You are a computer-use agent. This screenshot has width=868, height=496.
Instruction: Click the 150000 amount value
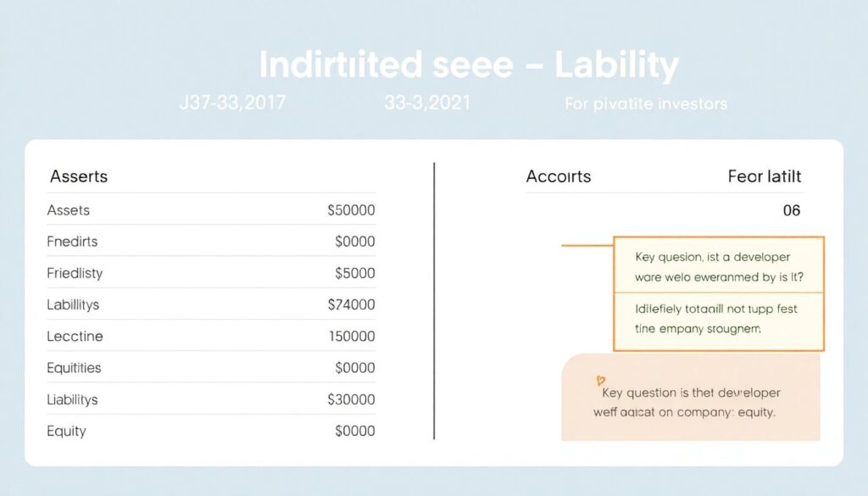point(351,336)
